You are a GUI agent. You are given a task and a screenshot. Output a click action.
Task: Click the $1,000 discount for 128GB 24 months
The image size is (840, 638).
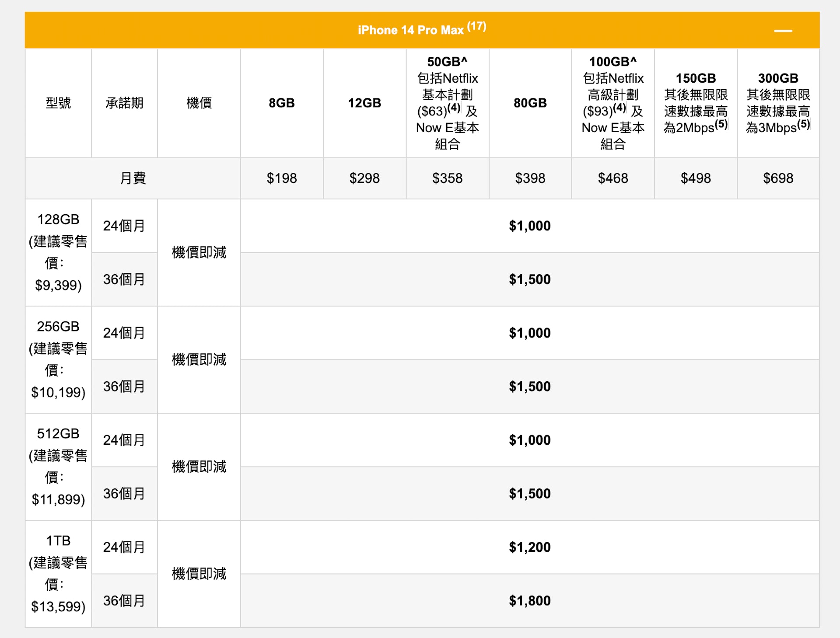point(529,226)
